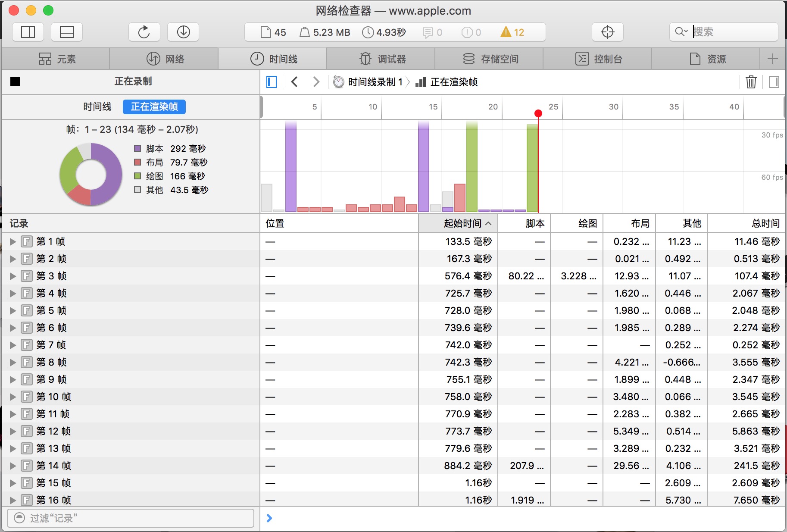
Task: Open the 调试器 tab
Action: tap(381, 59)
